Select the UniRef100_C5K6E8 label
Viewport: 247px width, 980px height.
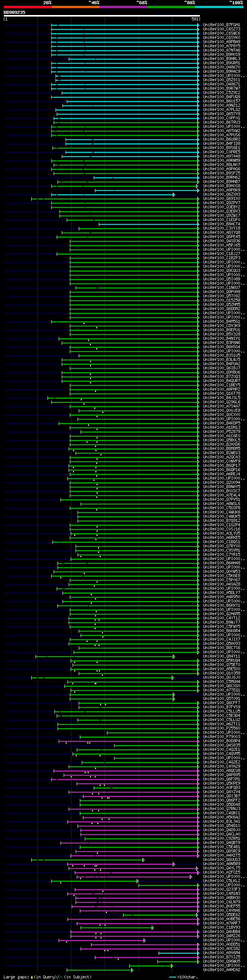(222, 576)
